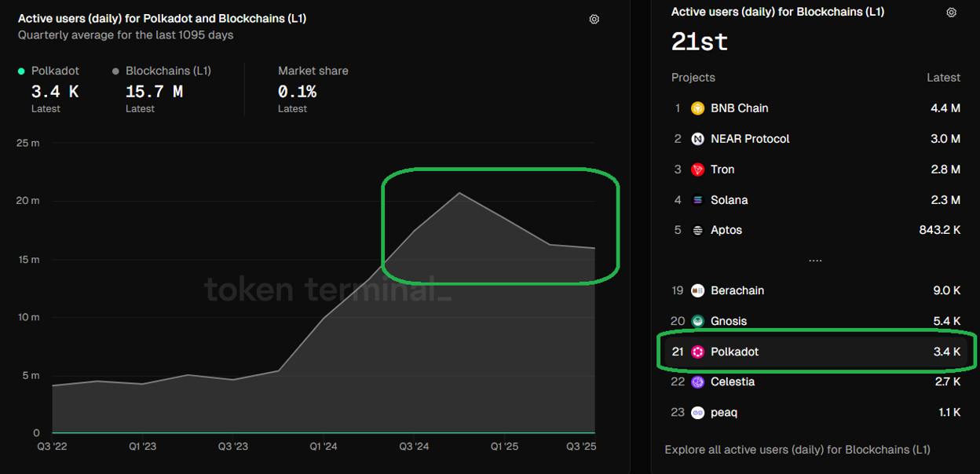Expand hidden rows via the ellipsis
Screen dimensions: 980x474
(815, 261)
